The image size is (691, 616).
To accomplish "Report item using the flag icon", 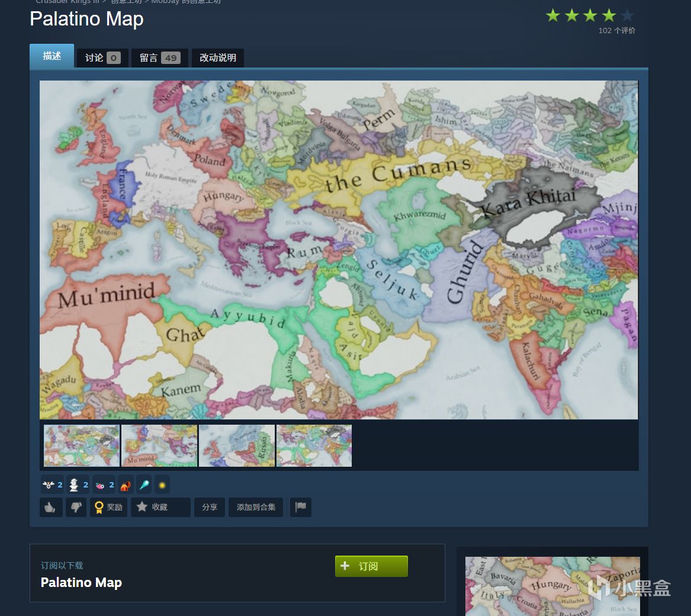I will click(x=301, y=507).
